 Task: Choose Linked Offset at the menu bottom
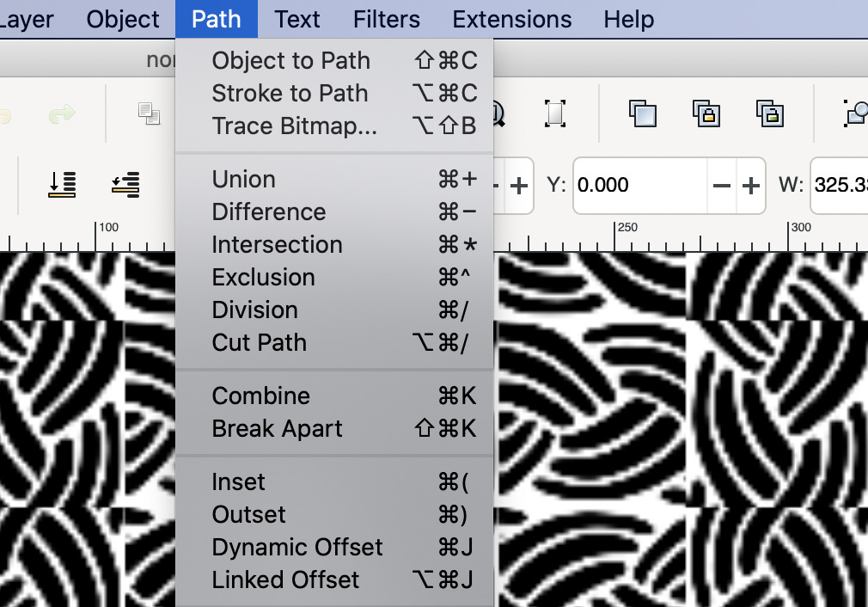click(284, 579)
